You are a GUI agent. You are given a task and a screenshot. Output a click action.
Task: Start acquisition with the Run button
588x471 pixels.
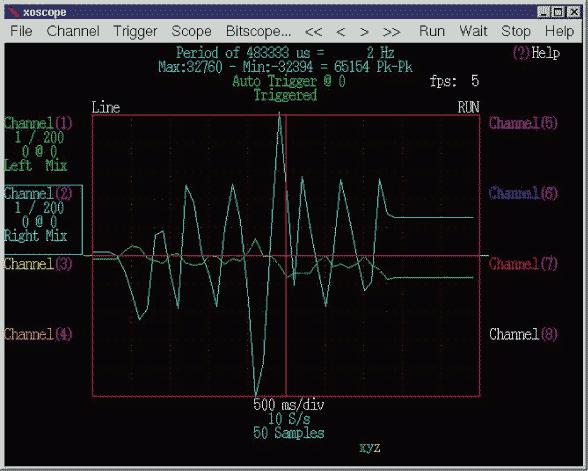432,31
